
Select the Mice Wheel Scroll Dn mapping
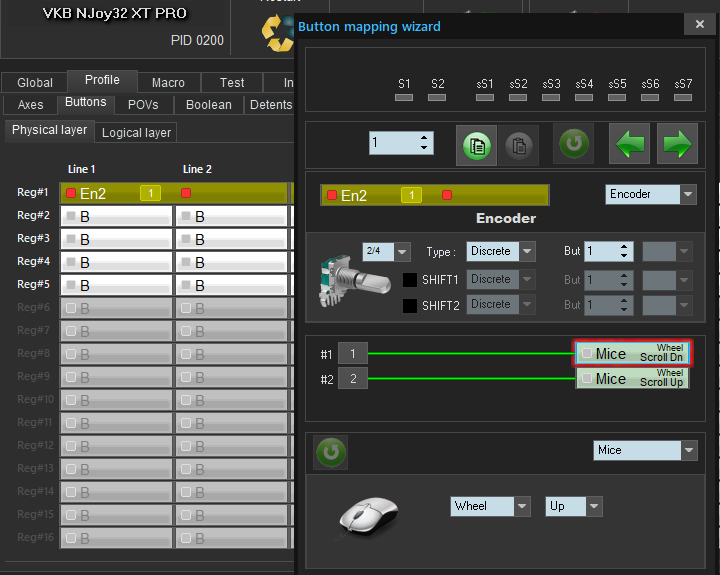point(632,353)
